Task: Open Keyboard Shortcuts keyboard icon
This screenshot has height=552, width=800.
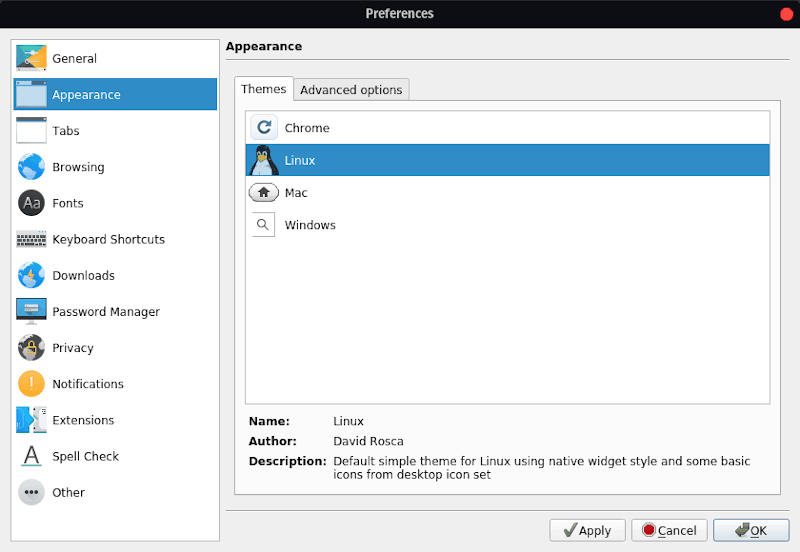Action: [32, 239]
